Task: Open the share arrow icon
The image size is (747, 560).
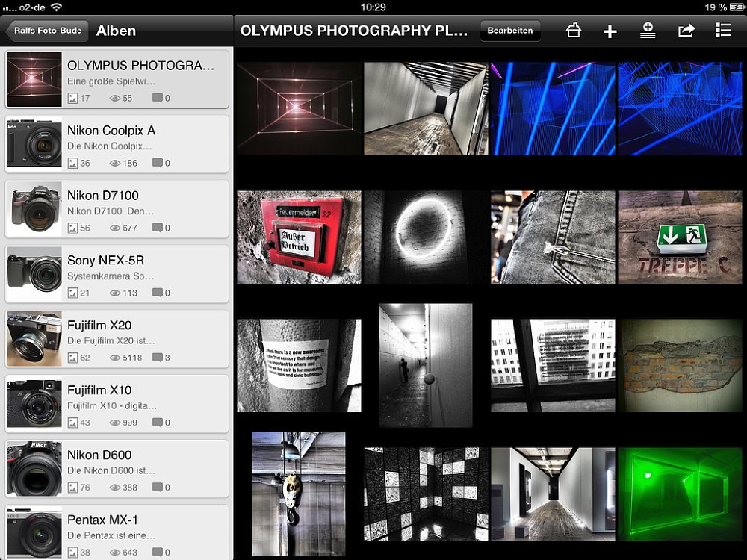Action: [686, 31]
